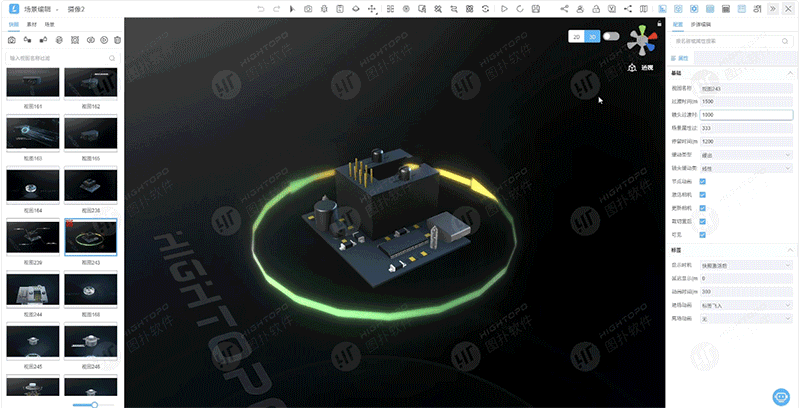Open the 镜头缓动 linear dropdown

coord(746,168)
